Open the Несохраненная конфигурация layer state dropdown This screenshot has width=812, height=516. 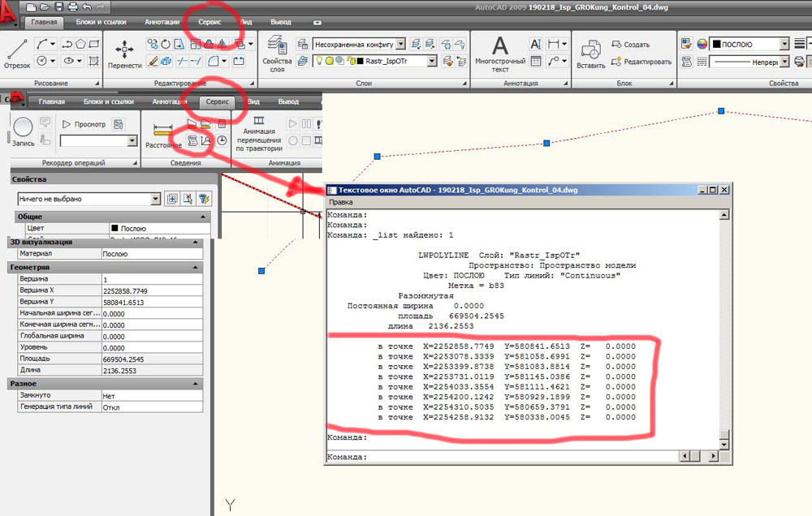[401, 44]
